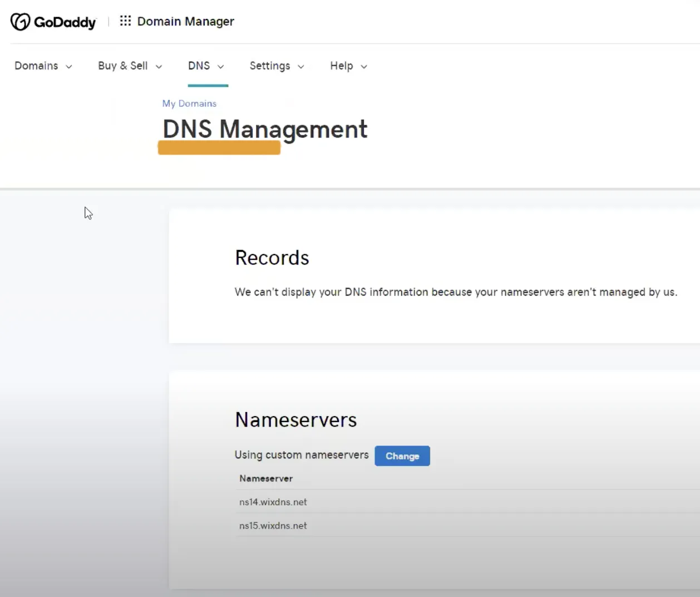Click the DNS Management page heading
Screen dimensions: 700x597
coord(265,130)
